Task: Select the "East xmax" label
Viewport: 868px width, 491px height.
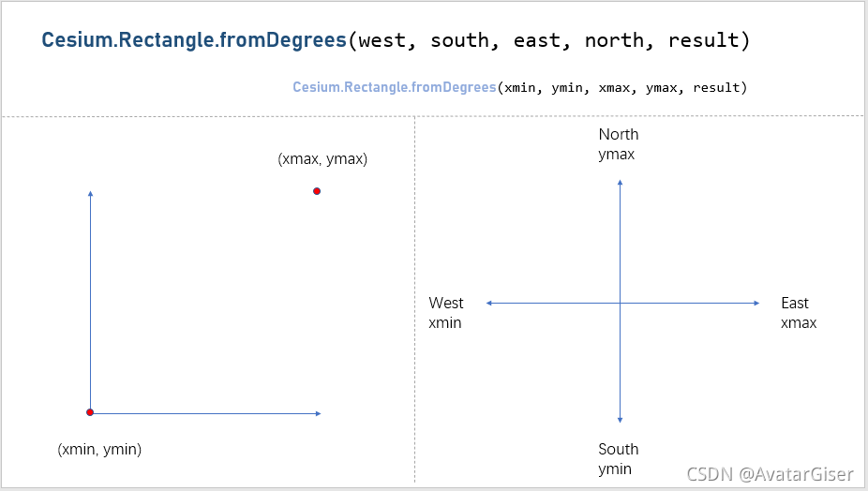Action: (798, 313)
